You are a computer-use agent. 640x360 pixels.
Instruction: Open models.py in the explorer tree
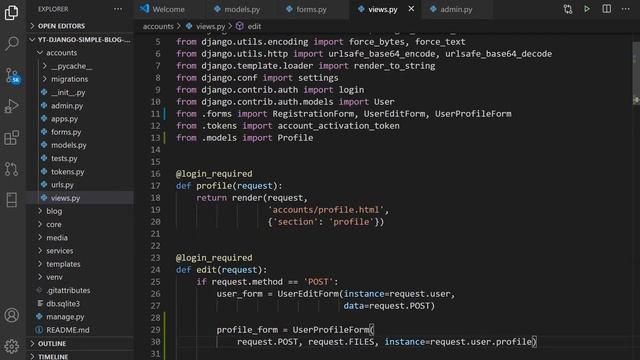click(x=80, y=145)
